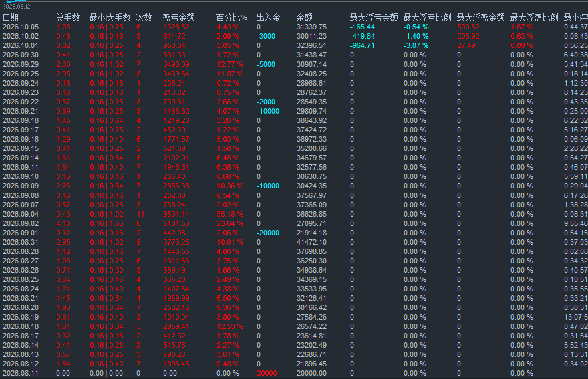Click the 余额 column header
This screenshot has height=379, width=588.
tap(305, 17)
